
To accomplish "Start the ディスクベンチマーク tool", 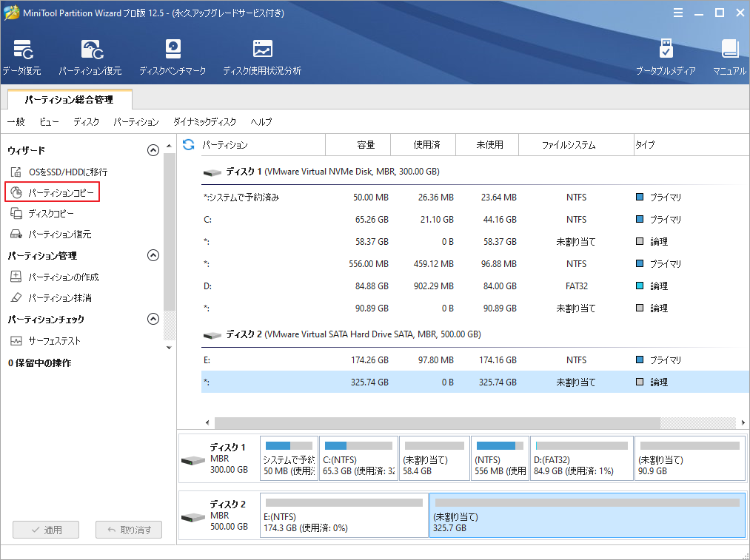I will (x=172, y=55).
